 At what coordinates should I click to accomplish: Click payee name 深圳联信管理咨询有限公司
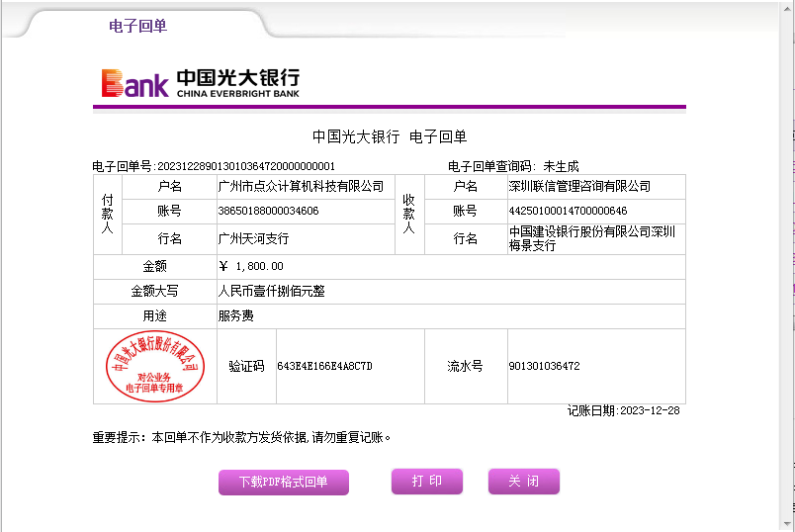point(579,187)
